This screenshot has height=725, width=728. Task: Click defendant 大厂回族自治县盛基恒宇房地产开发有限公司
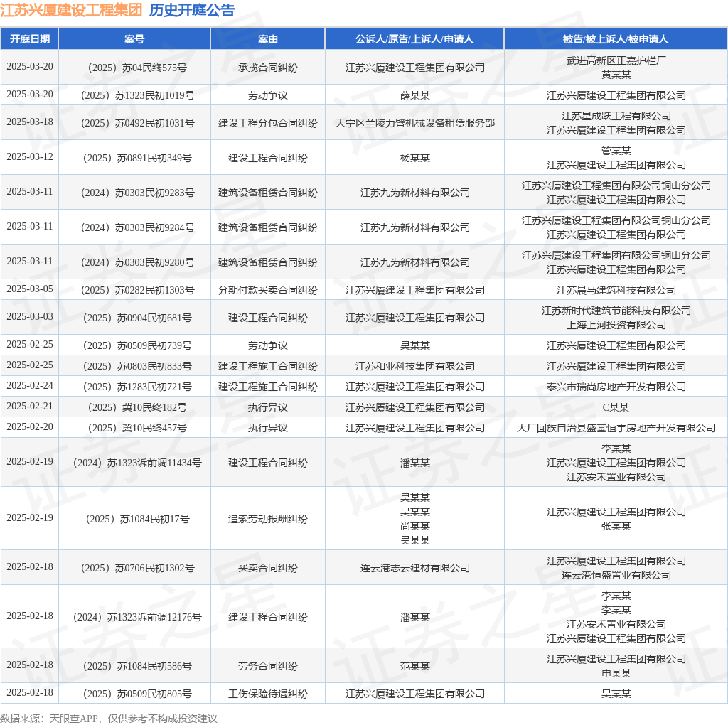(616, 428)
